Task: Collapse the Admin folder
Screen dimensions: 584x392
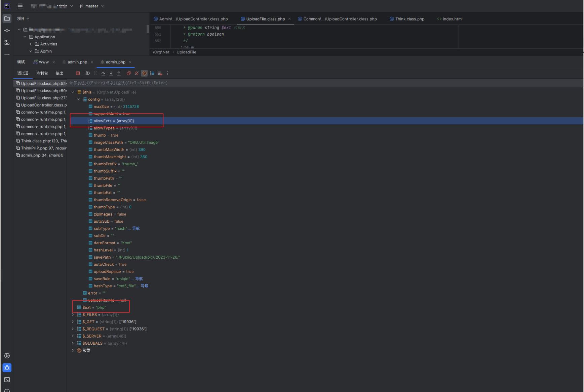Action: pyautogui.click(x=31, y=51)
